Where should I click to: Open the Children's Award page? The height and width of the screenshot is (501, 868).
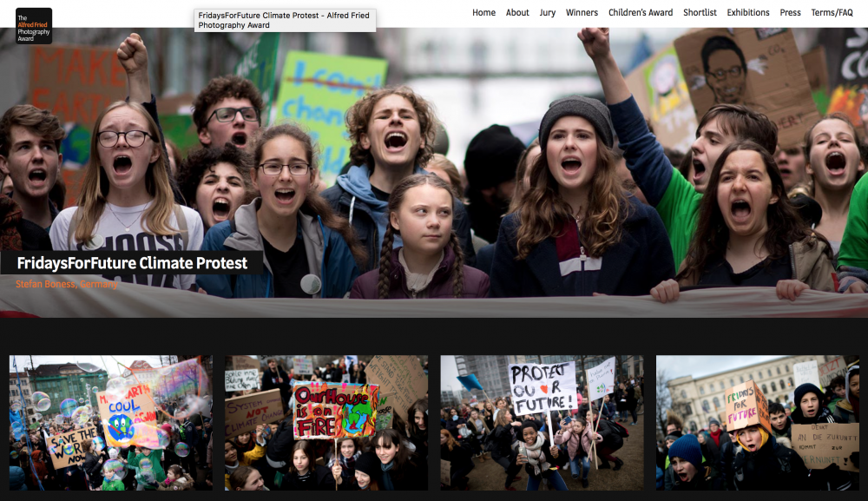click(x=640, y=13)
